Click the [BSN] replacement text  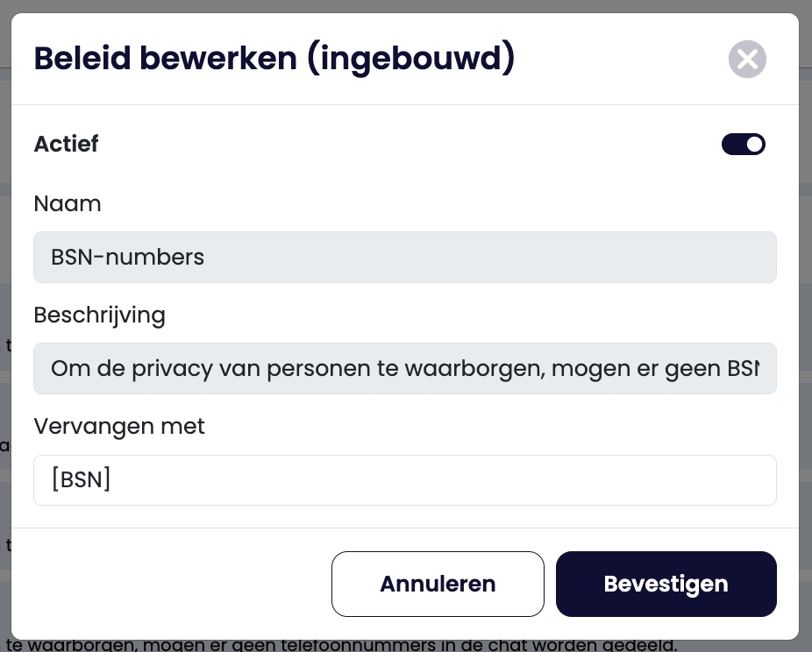click(82, 480)
